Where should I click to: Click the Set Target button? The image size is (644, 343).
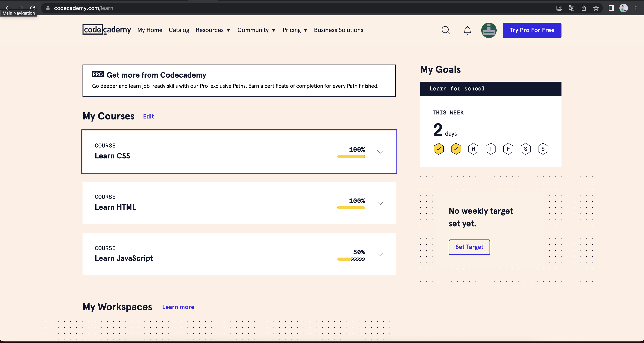coord(469,247)
